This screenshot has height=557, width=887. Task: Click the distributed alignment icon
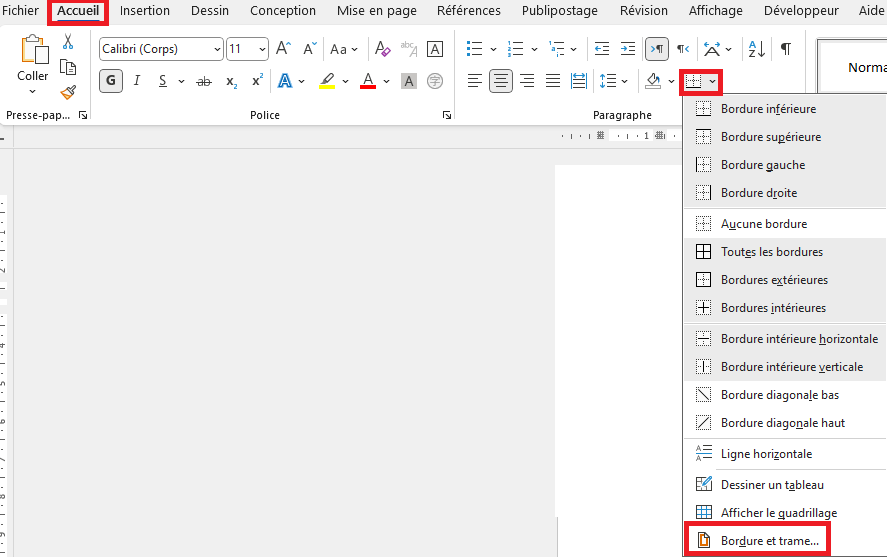[579, 81]
